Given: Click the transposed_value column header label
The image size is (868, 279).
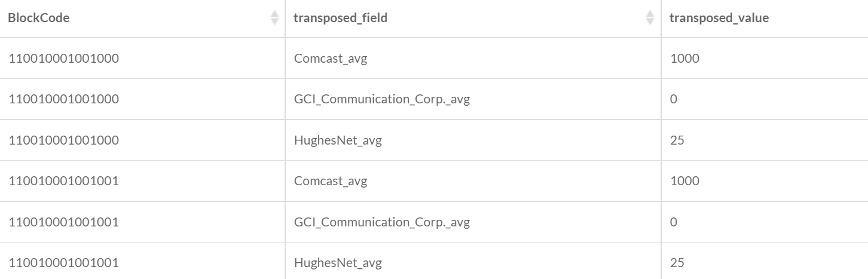Looking at the screenshot, I should (x=719, y=18).
